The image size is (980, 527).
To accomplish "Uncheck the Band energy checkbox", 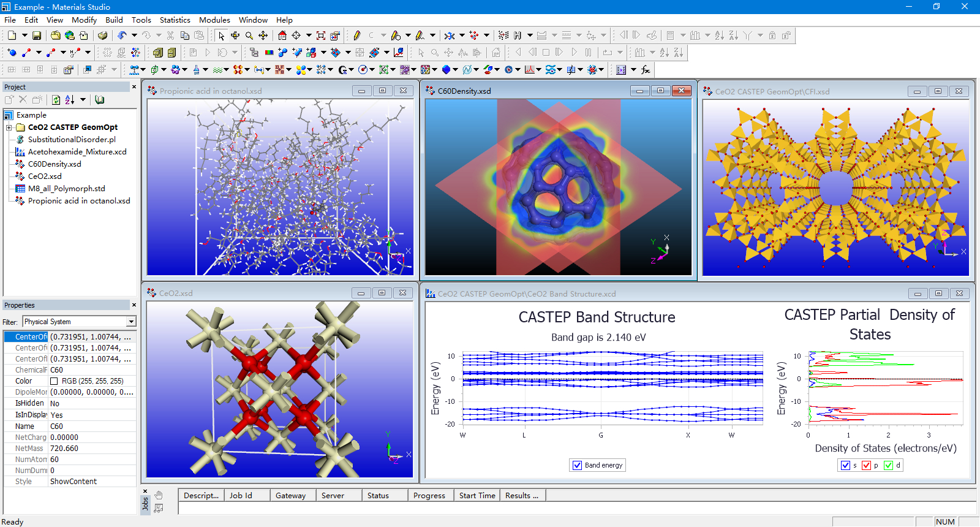I will [x=577, y=465].
